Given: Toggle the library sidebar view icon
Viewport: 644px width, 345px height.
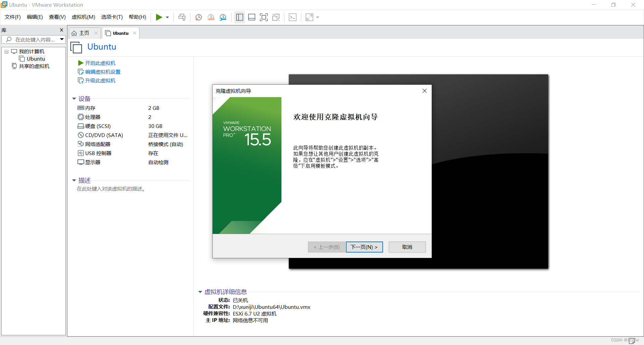Looking at the screenshot, I should pyautogui.click(x=239, y=17).
